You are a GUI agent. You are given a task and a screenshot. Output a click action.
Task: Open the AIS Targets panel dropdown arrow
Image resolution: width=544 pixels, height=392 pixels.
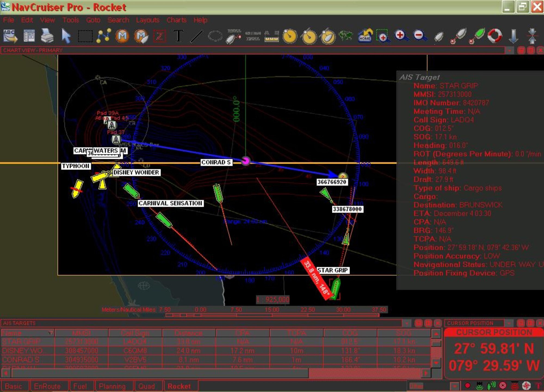pos(407,323)
